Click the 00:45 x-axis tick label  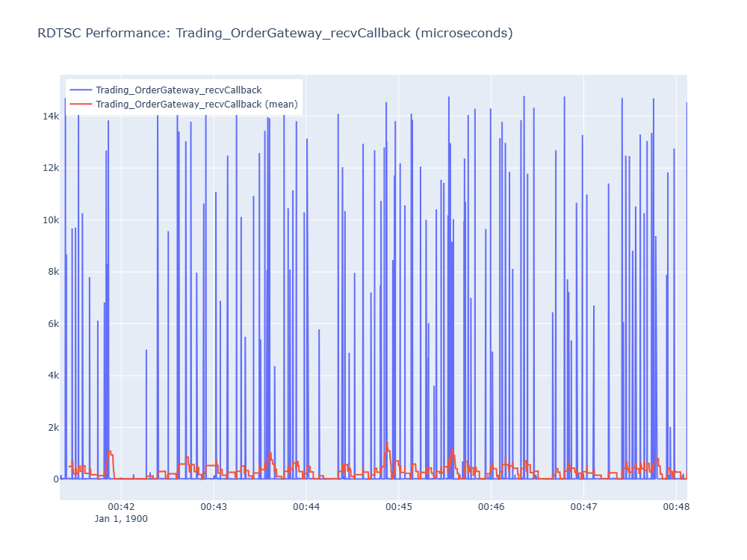click(x=399, y=507)
